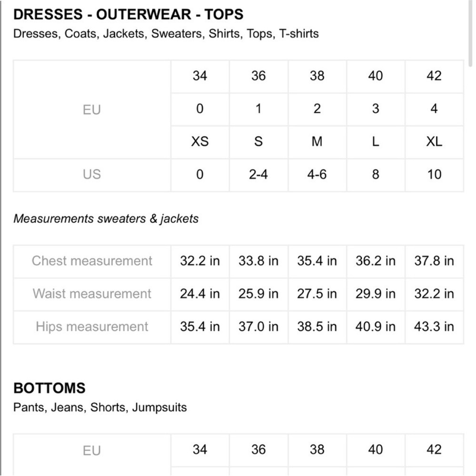Image resolution: width=476 pixels, height=476 pixels.
Task: Click the US row label
Action: 92,175
